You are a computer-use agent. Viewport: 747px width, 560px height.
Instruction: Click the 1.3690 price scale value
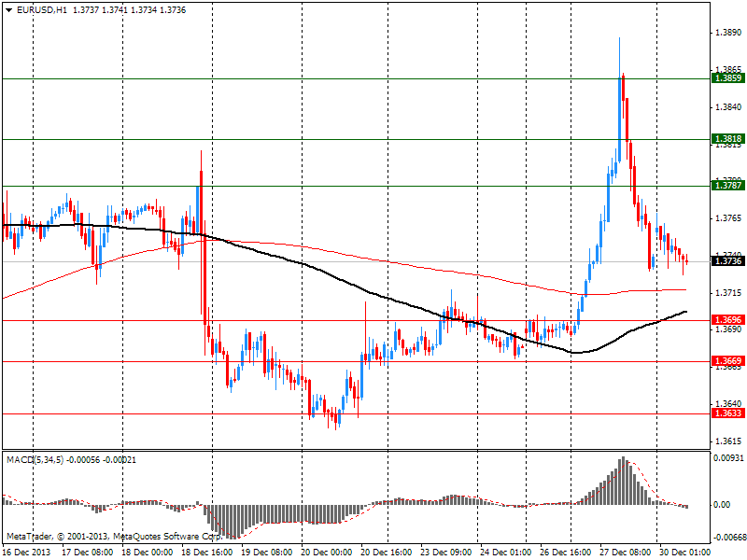point(728,329)
